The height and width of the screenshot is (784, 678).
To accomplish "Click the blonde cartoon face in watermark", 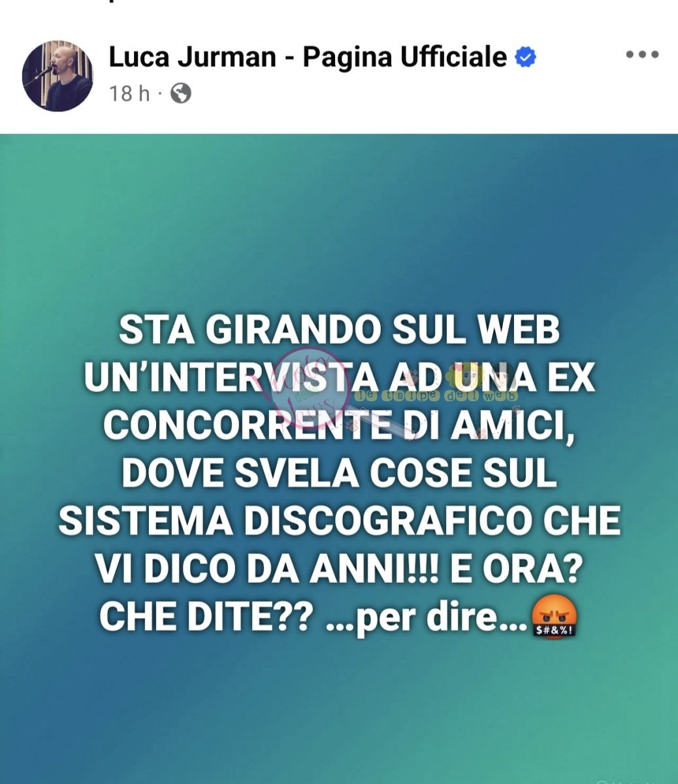I will [468, 377].
